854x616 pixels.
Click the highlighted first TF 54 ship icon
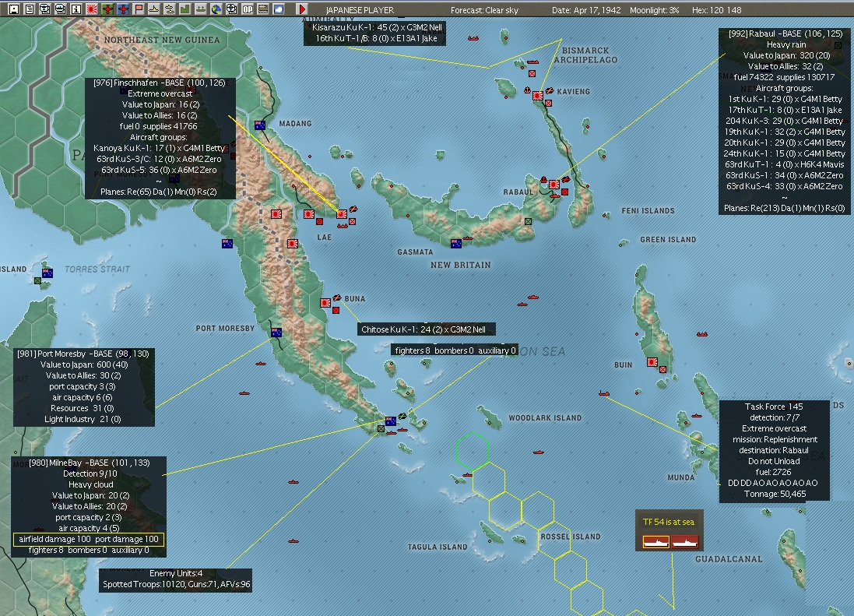tap(655, 542)
